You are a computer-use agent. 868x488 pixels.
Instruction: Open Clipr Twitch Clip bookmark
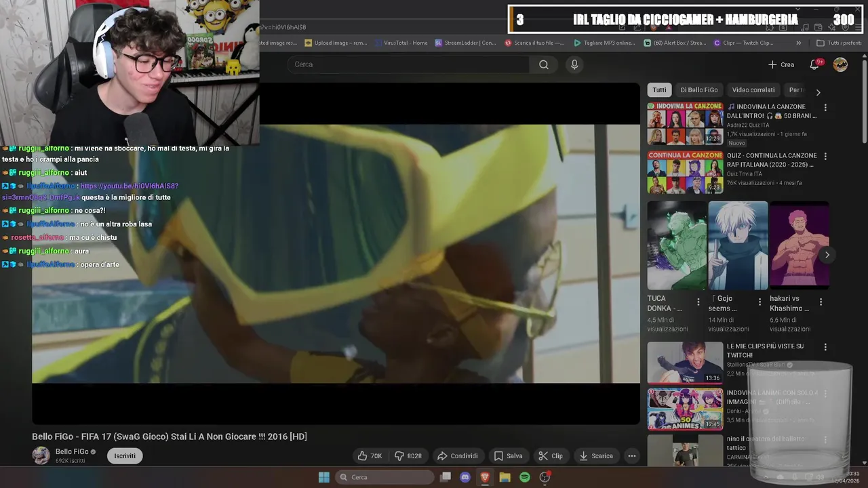[x=744, y=43]
